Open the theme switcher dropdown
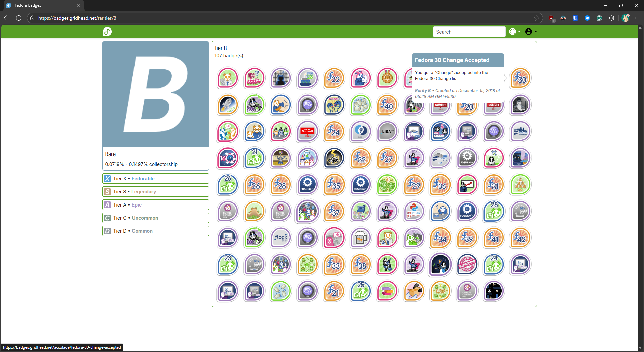The height and width of the screenshot is (352, 644). (515, 32)
